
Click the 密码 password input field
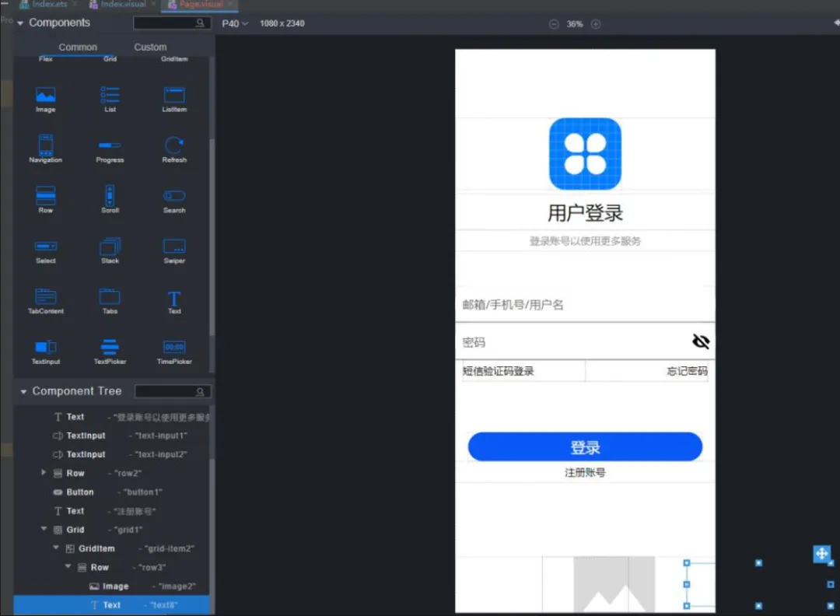coord(585,341)
